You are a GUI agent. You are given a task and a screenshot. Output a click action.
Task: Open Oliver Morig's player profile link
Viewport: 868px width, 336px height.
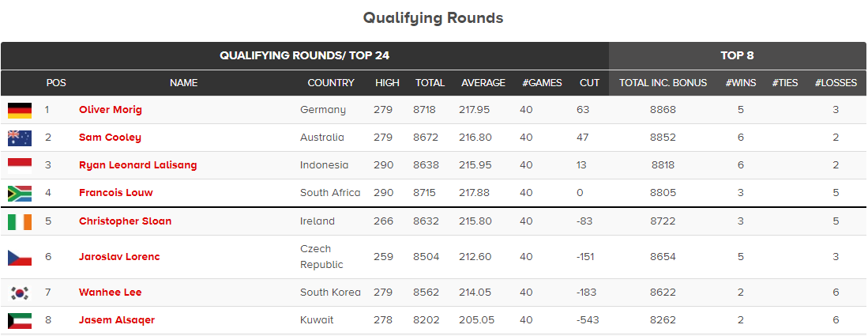pyautogui.click(x=110, y=110)
